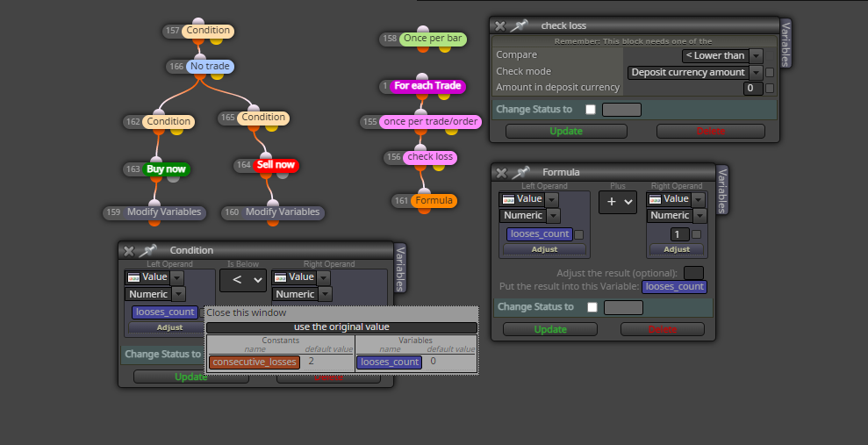The image size is (868, 445).
Task: Select the For each Trade block
Action: 427,86
